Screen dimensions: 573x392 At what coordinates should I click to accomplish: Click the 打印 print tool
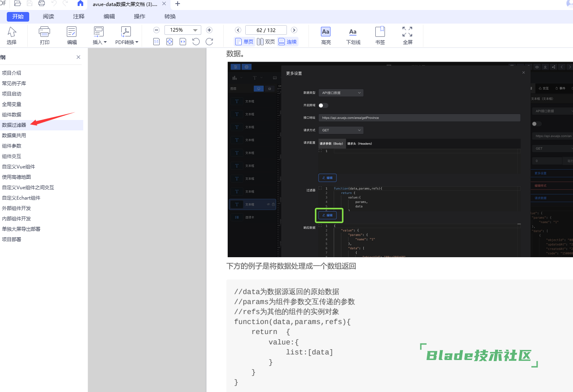[x=44, y=36]
